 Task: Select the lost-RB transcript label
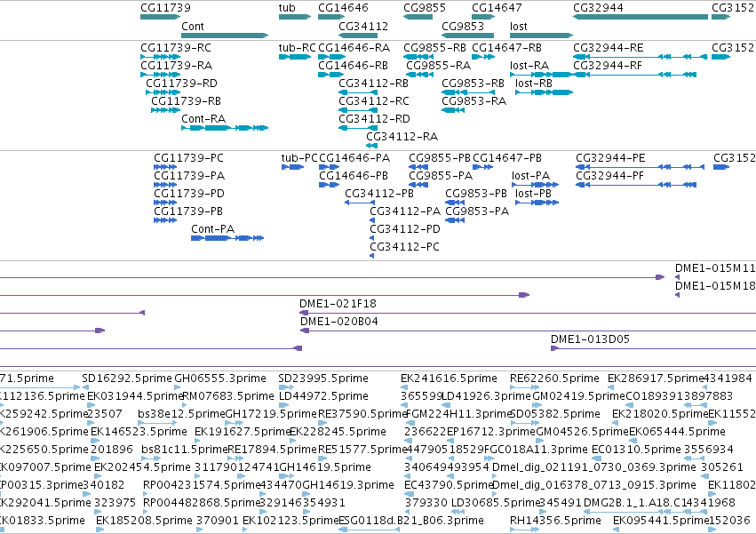[x=533, y=84]
